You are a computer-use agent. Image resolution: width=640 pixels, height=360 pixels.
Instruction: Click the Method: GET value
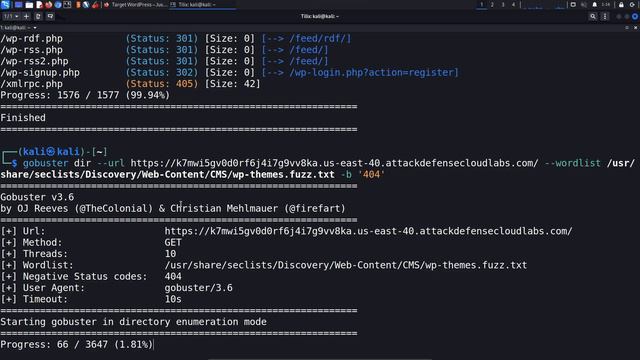tap(173, 242)
